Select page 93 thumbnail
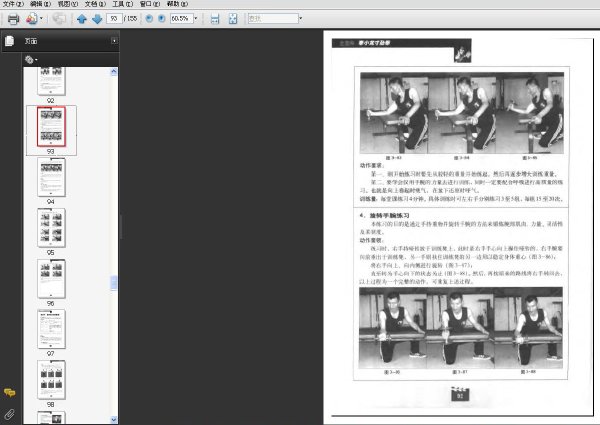This screenshot has width=600, height=425. [x=51, y=127]
